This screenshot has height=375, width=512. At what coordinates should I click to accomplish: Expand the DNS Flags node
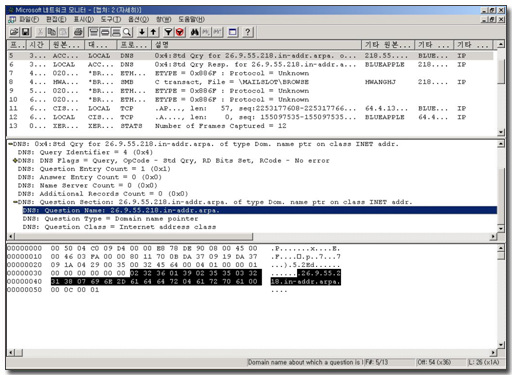[x=15, y=161]
